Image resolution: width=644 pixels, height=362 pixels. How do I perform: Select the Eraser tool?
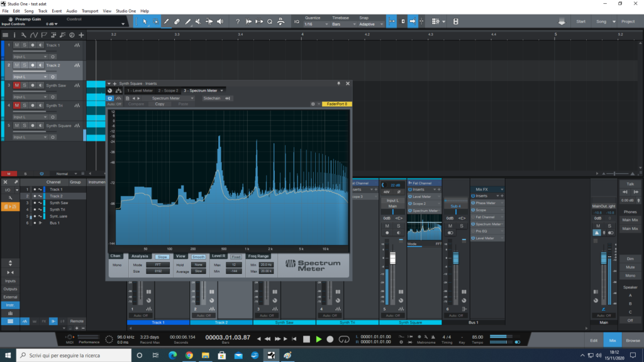pyautogui.click(x=177, y=21)
